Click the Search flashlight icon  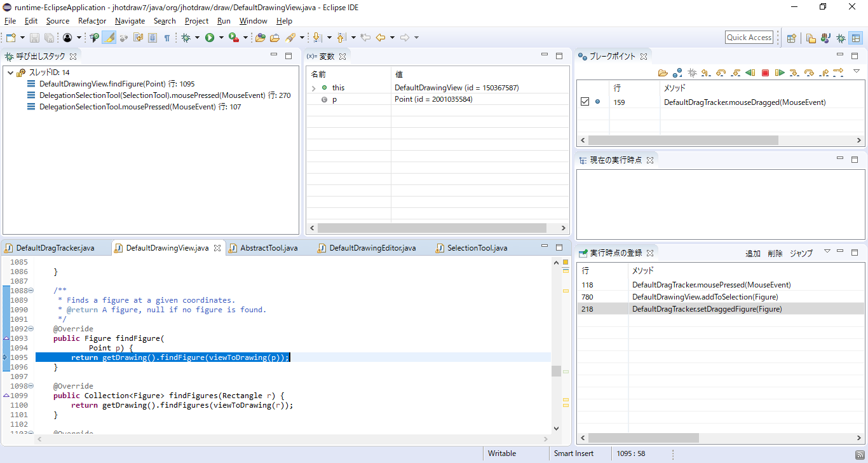click(x=290, y=38)
